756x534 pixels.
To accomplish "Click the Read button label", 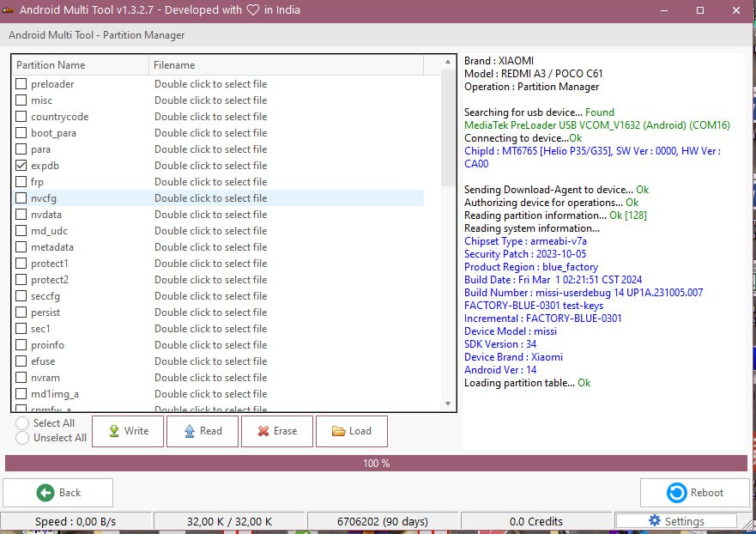I will (x=211, y=431).
